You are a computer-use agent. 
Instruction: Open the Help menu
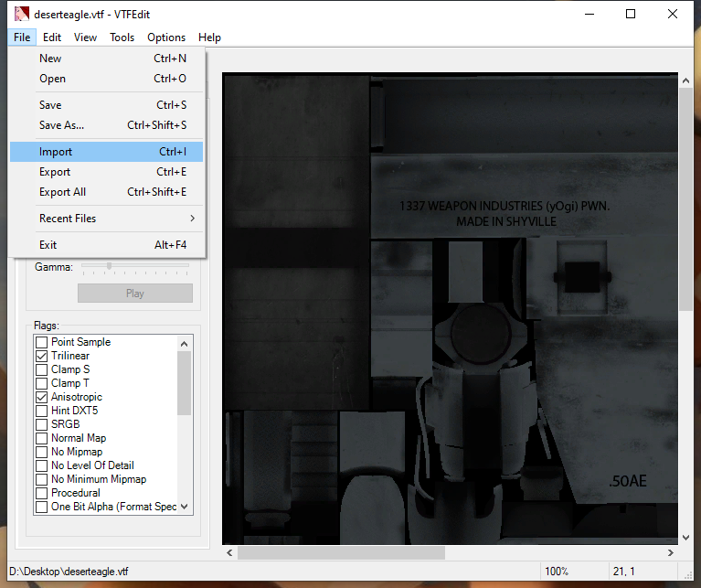pyautogui.click(x=209, y=37)
